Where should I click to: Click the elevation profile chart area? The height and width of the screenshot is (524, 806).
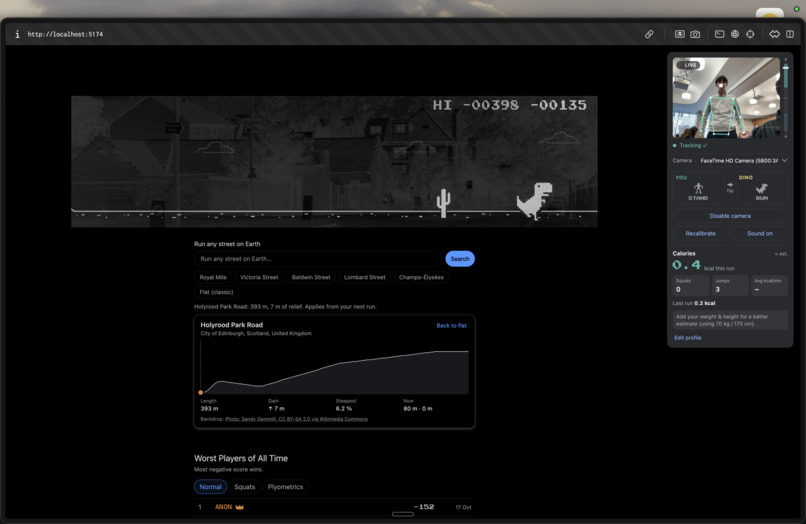coord(334,369)
